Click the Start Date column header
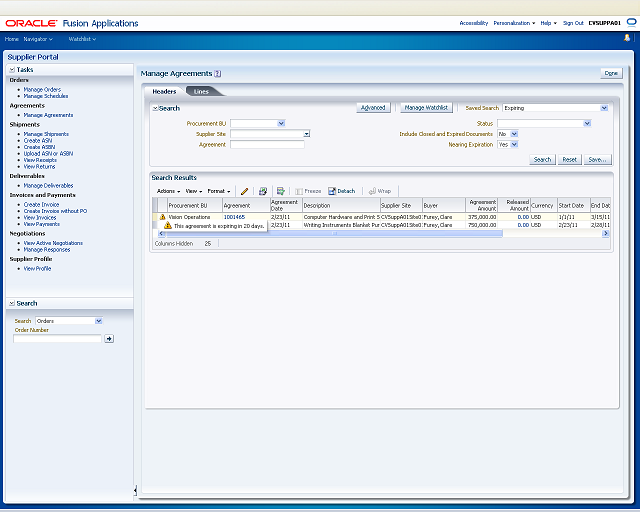This screenshot has width=640, height=512. click(x=574, y=205)
